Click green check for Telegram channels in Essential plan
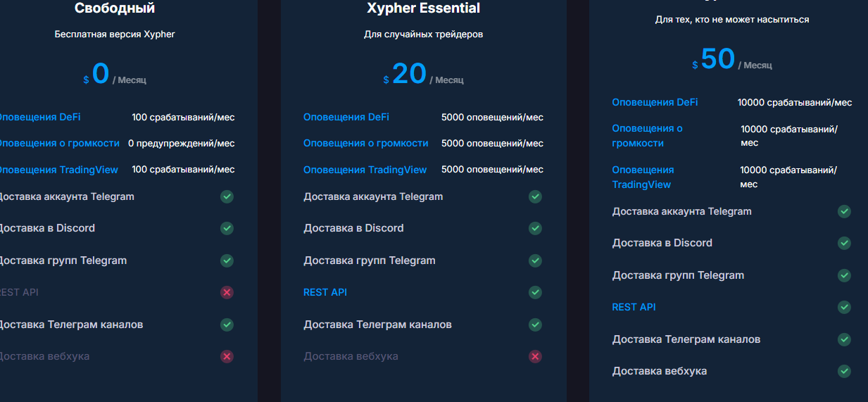Screen dimensions: 868x402 [535, 325]
